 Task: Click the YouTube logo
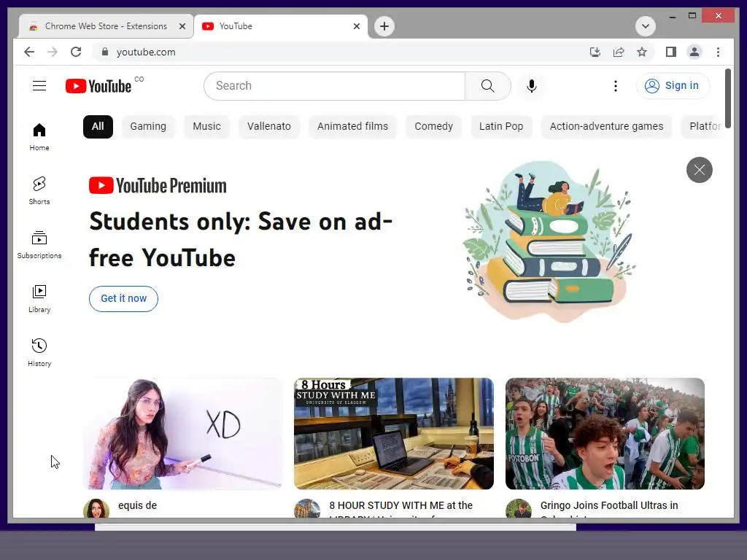click(x=98, y=86)
